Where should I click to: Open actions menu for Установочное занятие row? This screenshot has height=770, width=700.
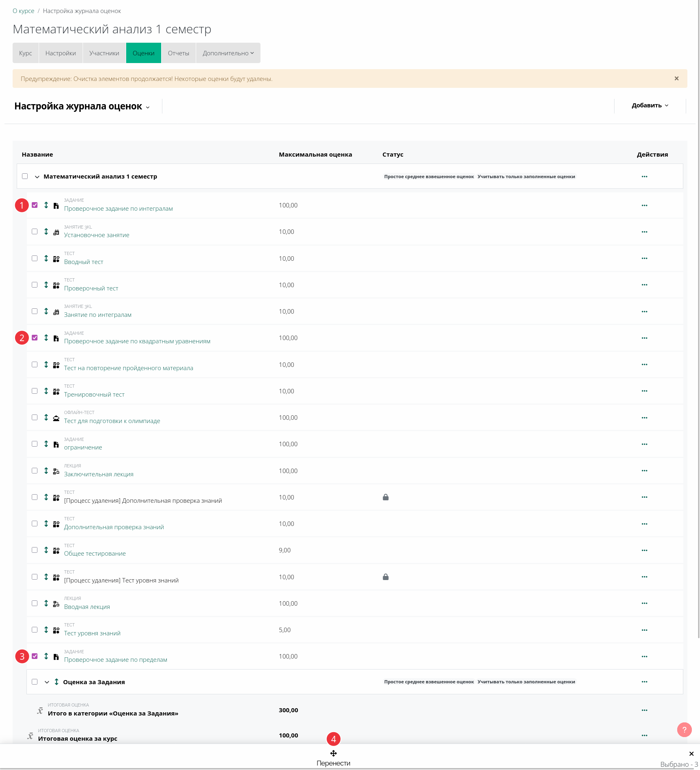coord(644,232)
